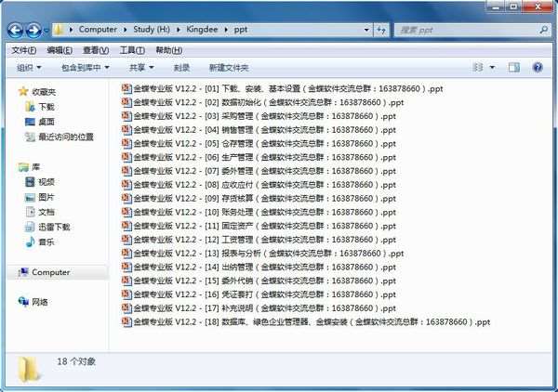Screen dimensions: 558x392
Task: Click the PPT icon of file [12]
Action: point(126,240)
